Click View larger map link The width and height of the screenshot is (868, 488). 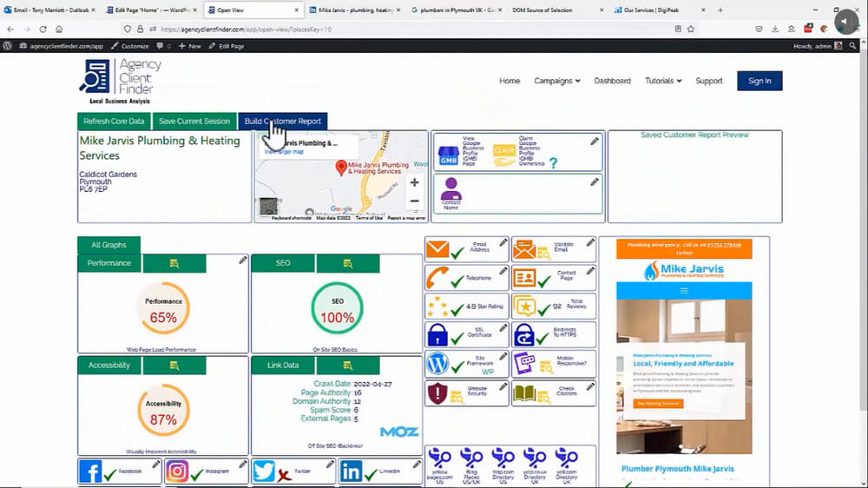coord(284,151)
